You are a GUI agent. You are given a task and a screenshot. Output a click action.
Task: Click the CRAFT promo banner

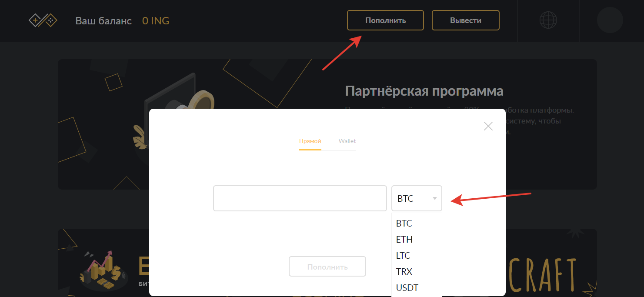(544, 274)
